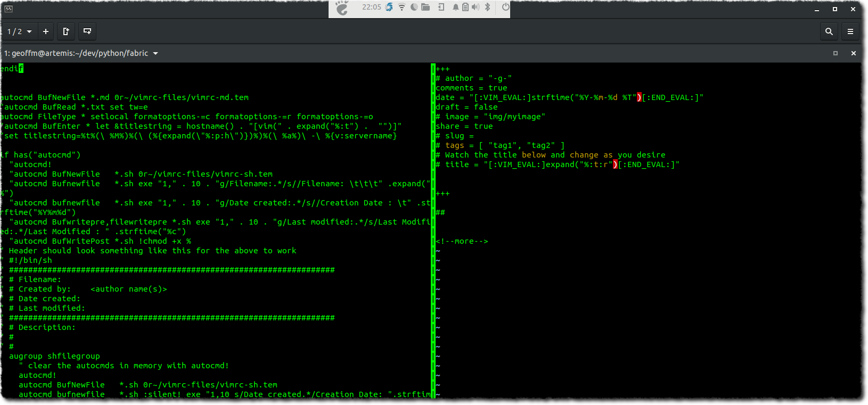Click the GNOME foot logo

342,7
